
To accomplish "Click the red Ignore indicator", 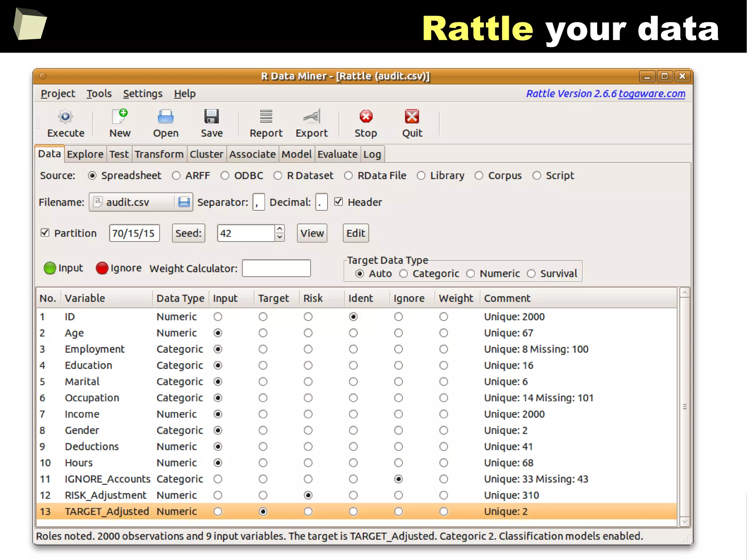I will pos(102,268).
